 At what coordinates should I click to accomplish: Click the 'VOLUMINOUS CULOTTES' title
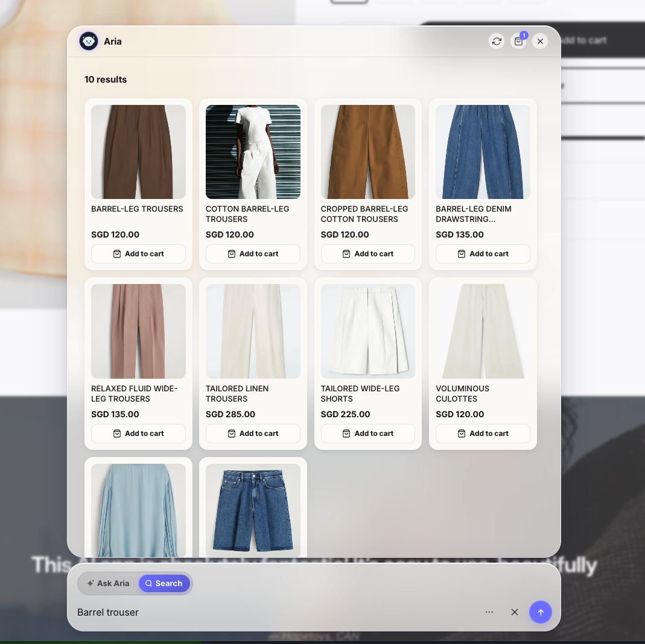[462, 393]
